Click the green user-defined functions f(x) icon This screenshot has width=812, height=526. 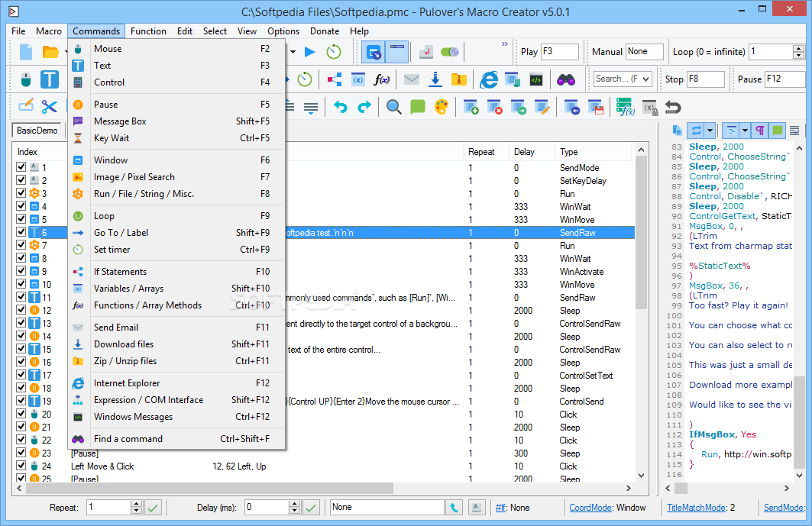point(625,107)
